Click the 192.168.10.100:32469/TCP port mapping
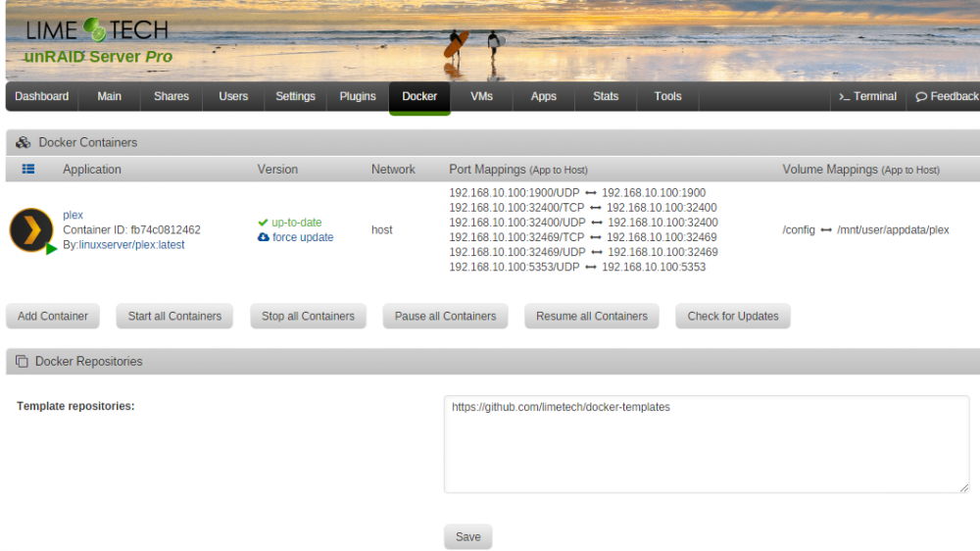This screenshot has height=551, width=980. (582, 237)
